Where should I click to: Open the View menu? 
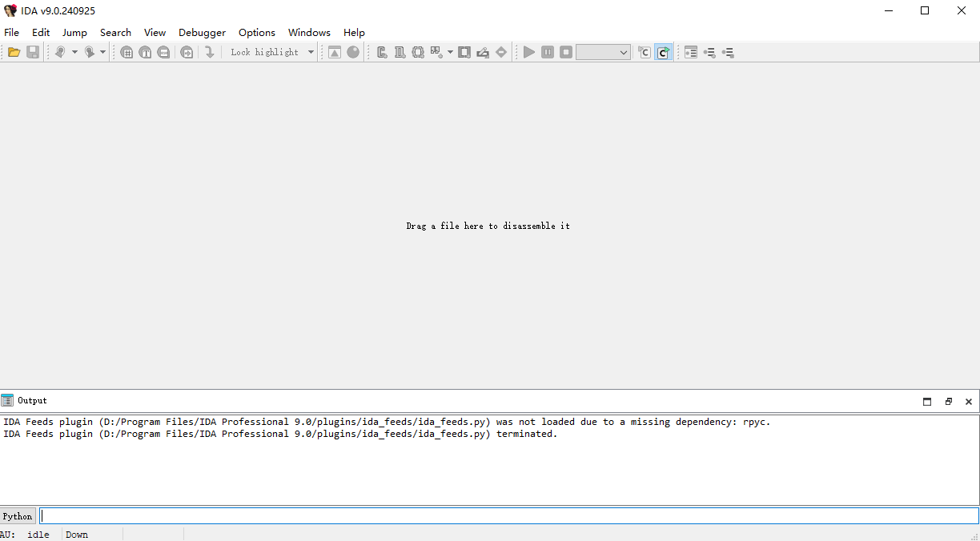click(155, 32)
